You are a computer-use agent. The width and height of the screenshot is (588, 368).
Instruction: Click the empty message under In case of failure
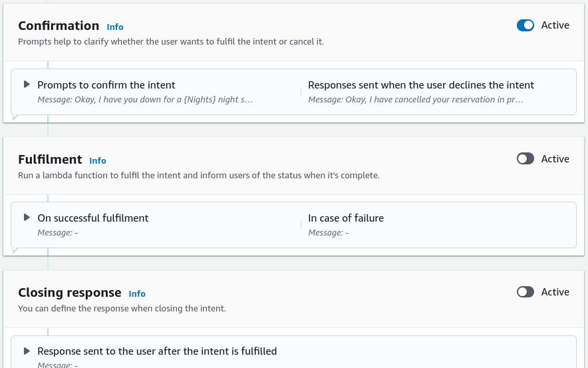[x=329, y=233]
